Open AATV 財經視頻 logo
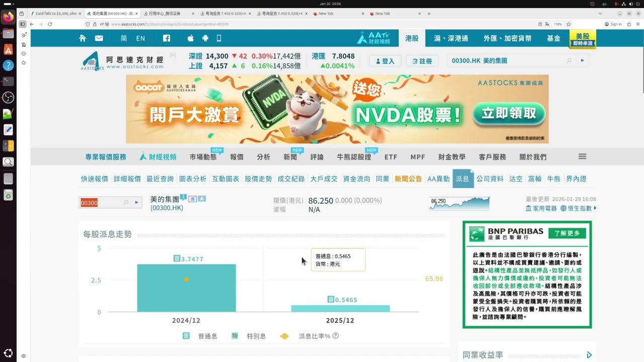The image size is (644, 362). (374, 38)
